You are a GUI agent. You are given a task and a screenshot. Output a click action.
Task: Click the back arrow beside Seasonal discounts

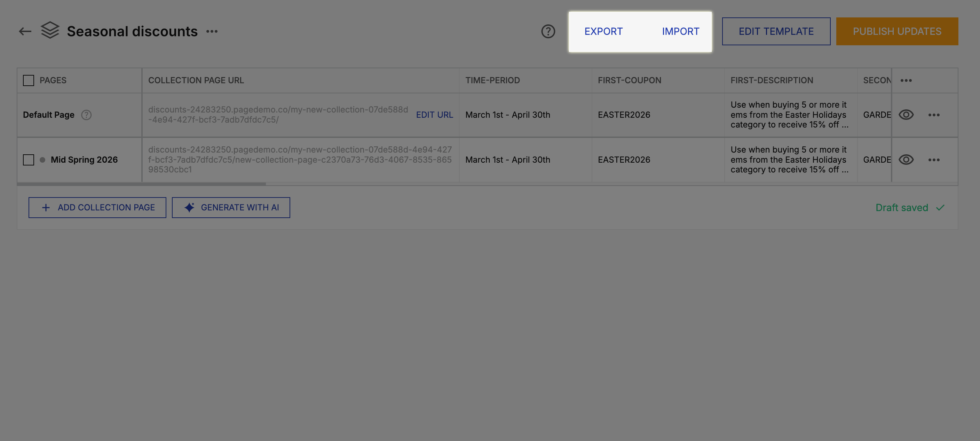[x=24, y=31]
